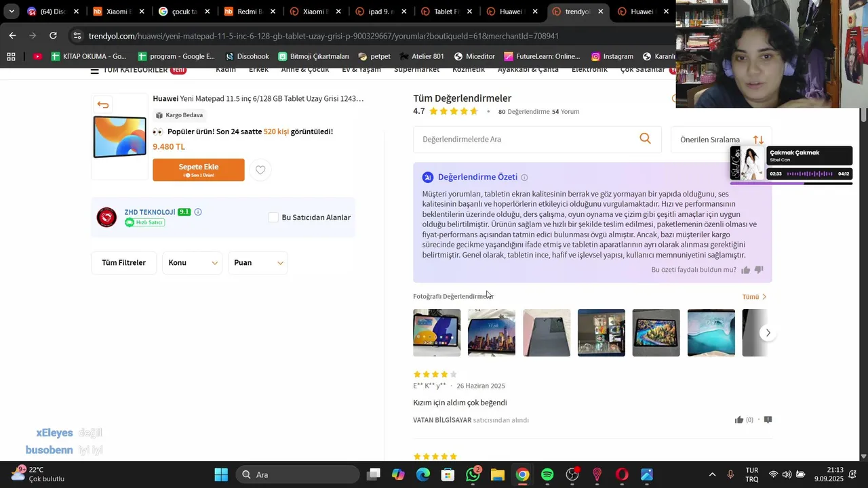Add product with Sepete Ekle button
Viewport: 868px width, 488px height.
coord(199,170)
